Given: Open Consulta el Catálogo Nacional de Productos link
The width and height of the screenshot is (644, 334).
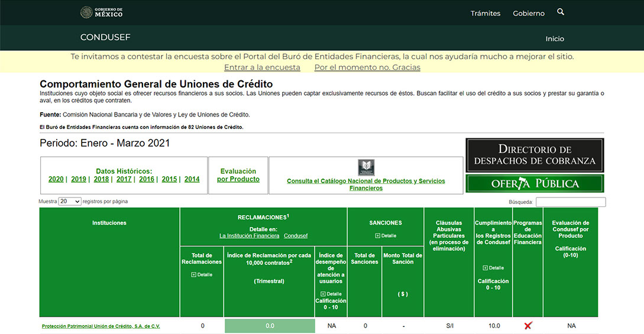Looking at the screenshot, I should coord(366,184).
